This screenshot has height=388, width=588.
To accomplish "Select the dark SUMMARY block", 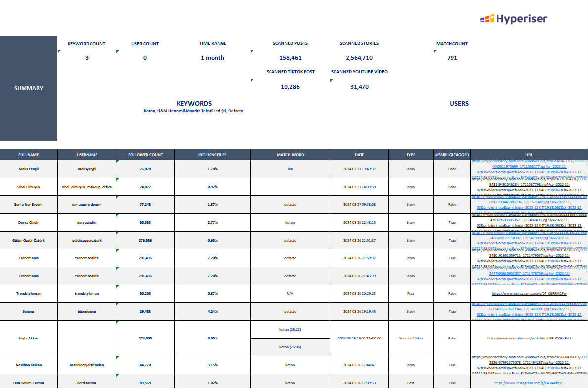I will [29, 88].
